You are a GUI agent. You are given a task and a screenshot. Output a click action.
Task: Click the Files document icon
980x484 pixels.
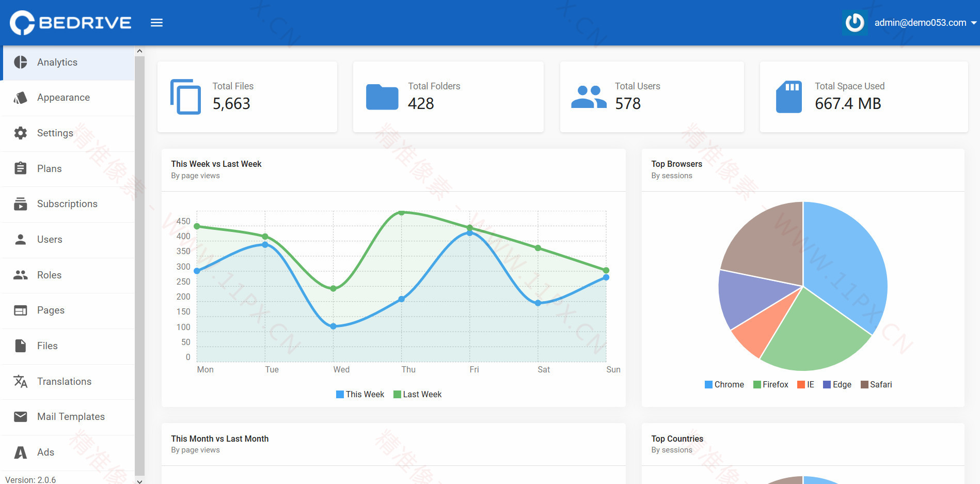click(21, 346)
